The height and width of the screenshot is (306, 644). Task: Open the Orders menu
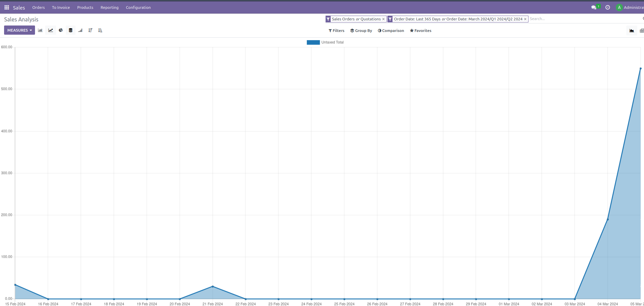[38, 7]
